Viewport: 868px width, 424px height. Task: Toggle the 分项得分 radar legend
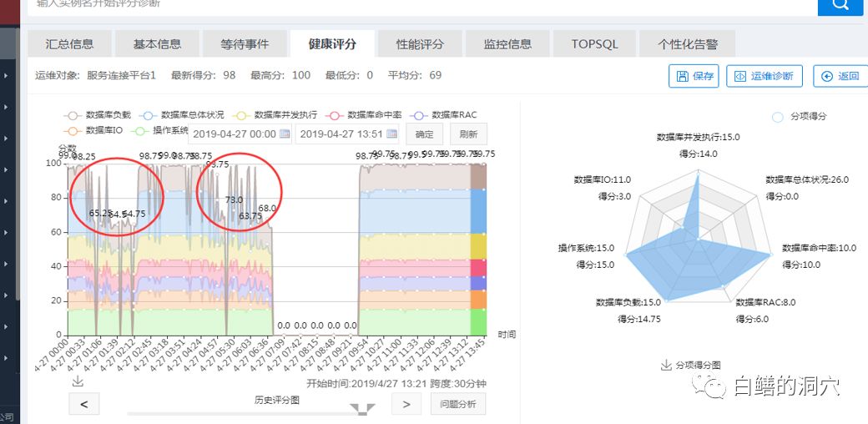pyautogui.click(x=799, y=116)
